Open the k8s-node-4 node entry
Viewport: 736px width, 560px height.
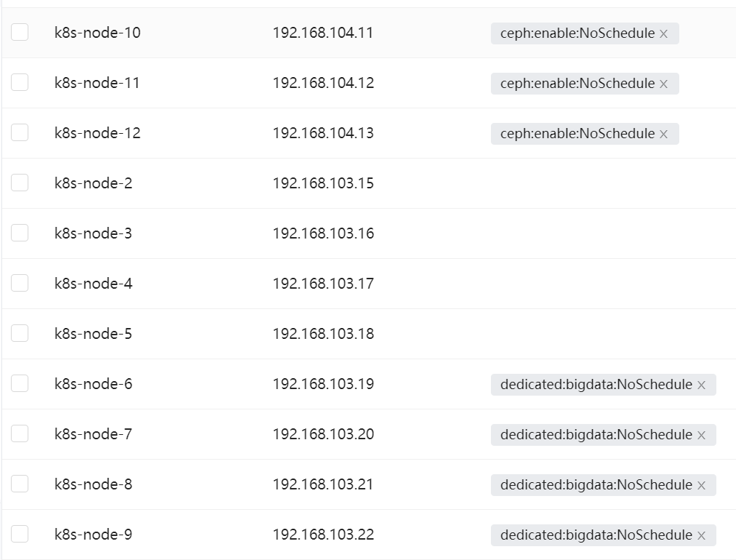point(93,284)
